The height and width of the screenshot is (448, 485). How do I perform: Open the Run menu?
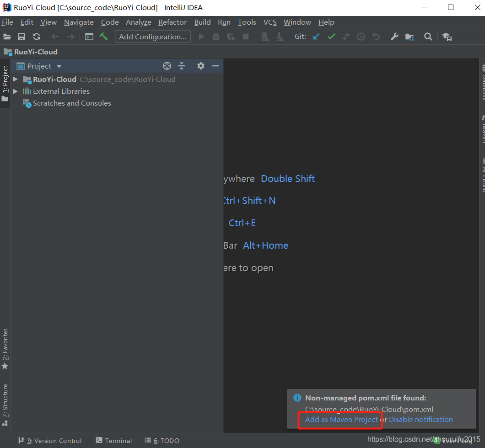point(224,22)
